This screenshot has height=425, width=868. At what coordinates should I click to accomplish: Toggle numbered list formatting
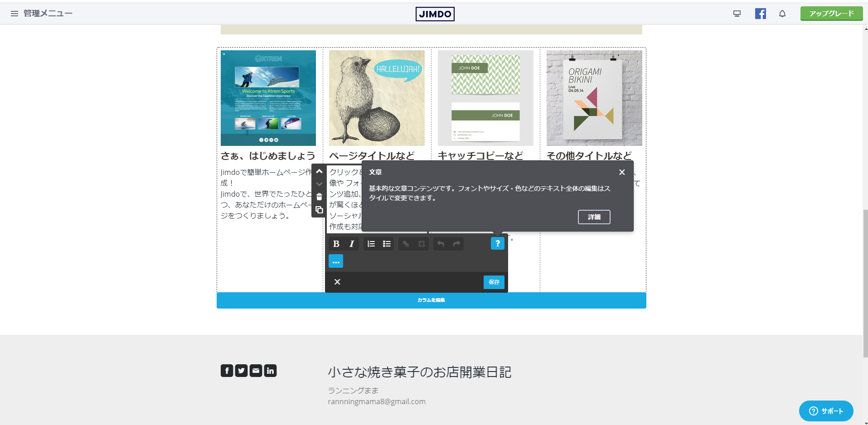coord(371,244)
